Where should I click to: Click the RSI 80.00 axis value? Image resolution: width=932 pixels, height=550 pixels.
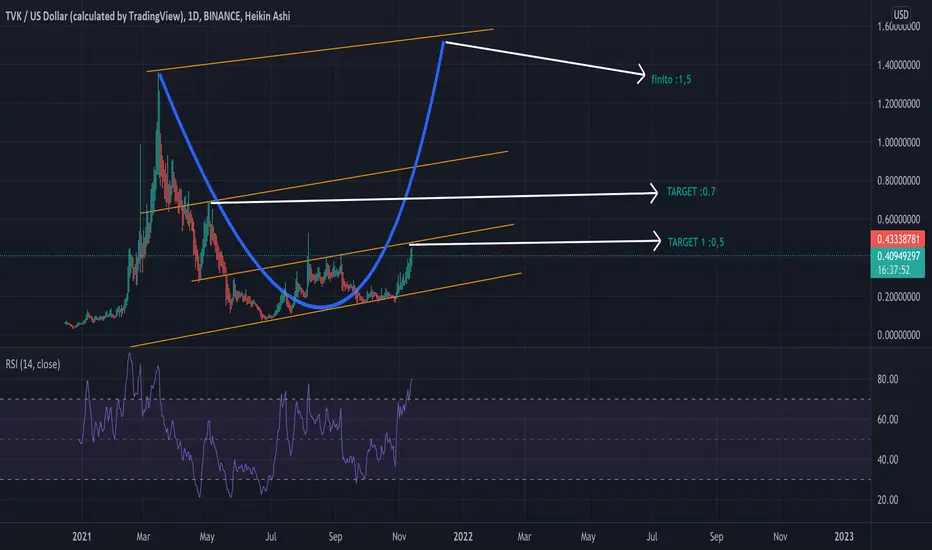pyautogui.click(x=887, y=379)
